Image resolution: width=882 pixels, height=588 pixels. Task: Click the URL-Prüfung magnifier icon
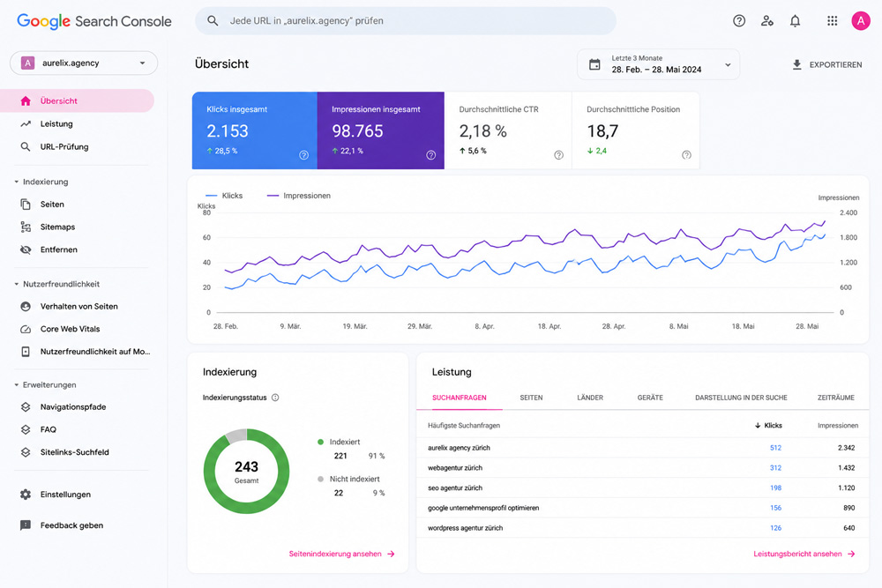[x=26, y=146]
